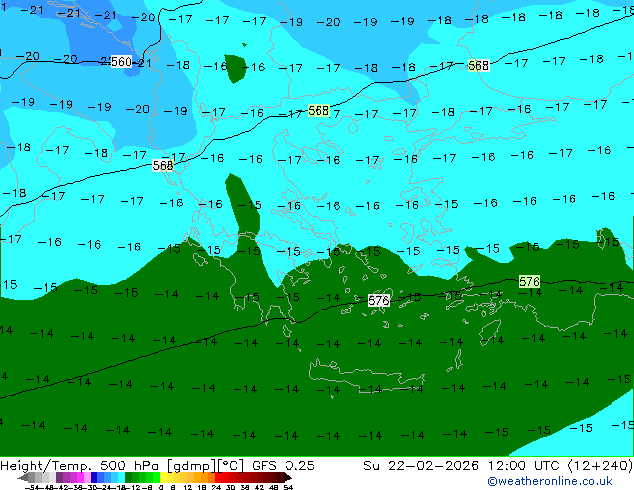Click the '(12+240)' forecast hour text
The width and height of the screenshot is (634, 490).
(599, 466)
